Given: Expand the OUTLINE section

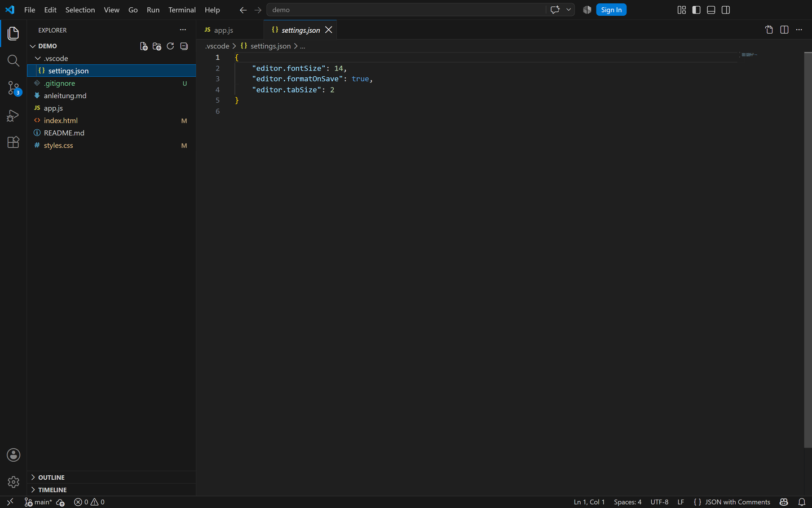Looking at the screenshot, I should tap(112, 478).
